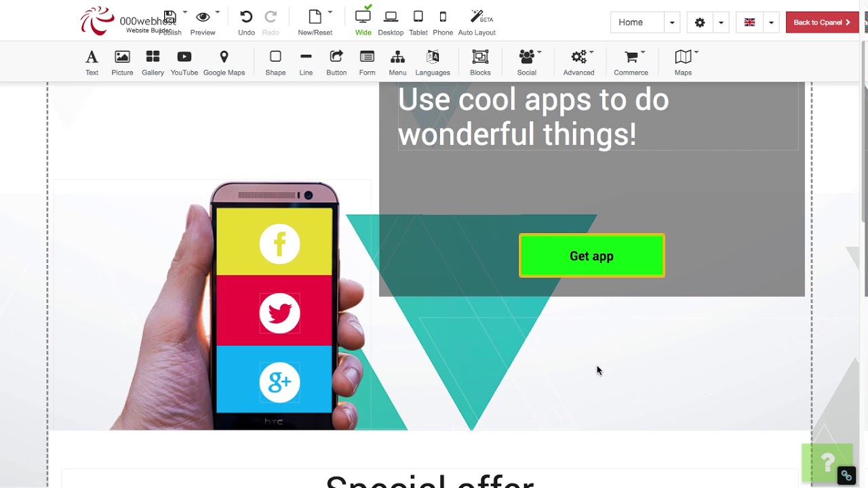Switch to Phone layout view
The width and height of the screenshot is (868, 488).
pos(443,22)
